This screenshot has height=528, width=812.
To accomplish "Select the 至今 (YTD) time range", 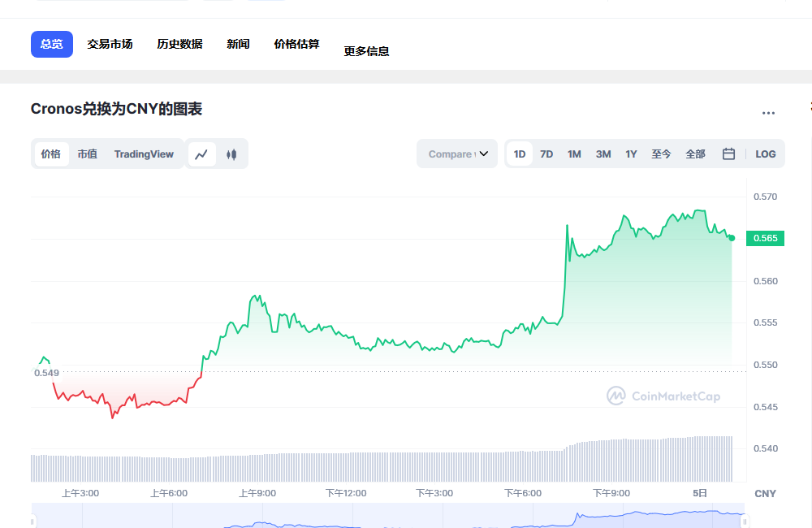I will [661, 154].
